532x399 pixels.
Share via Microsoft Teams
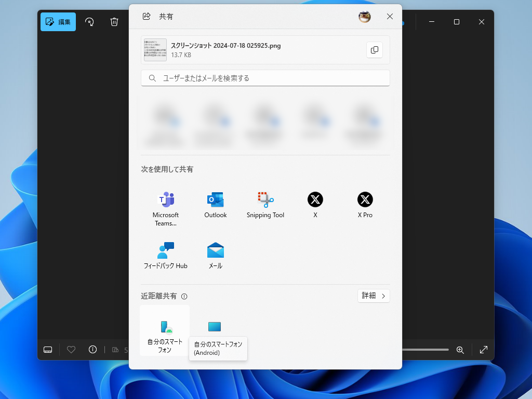166,209
